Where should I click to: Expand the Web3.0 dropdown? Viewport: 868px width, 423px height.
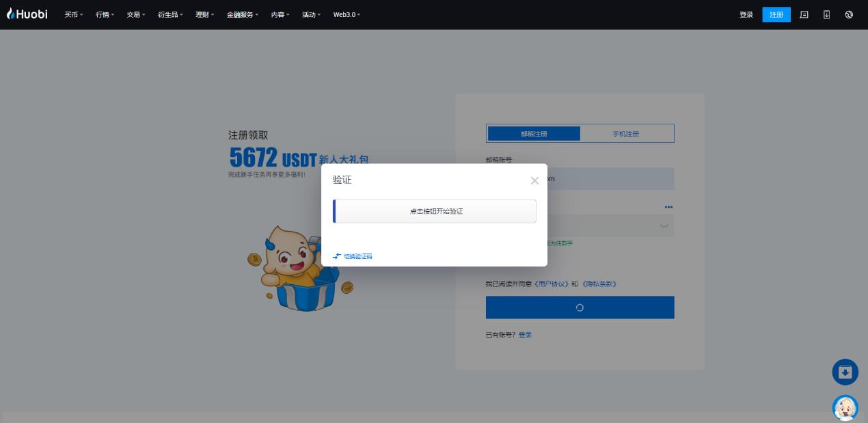click(346, 14)
